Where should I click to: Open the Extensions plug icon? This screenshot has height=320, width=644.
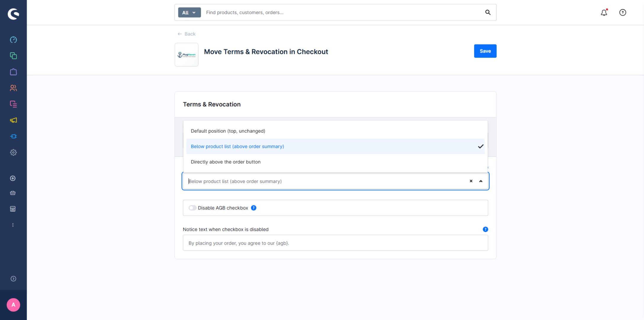pos(13,136)
